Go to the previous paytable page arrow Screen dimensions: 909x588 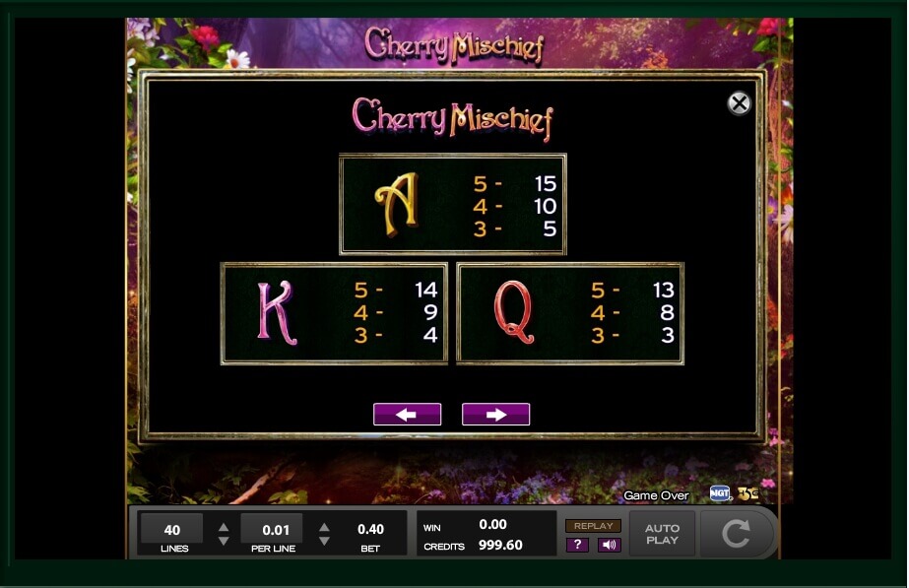(407, 414)
